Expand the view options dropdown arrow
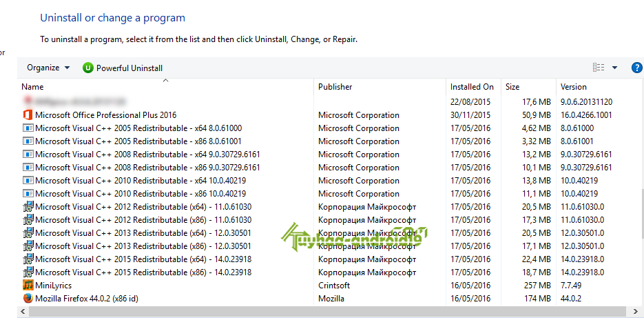The image size is (644, 318). tap(615, 68)
